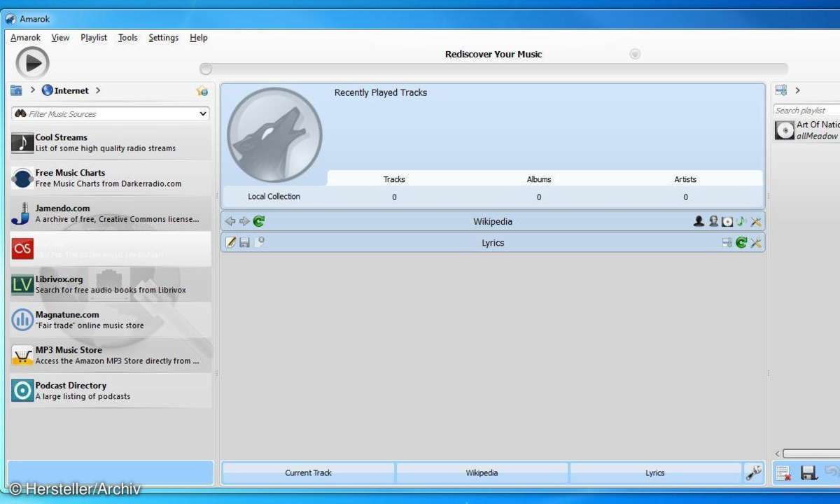840x504 pixels.
Task: Select 'Jamendo.com' entry text
Action: click(x=64, y=208)
